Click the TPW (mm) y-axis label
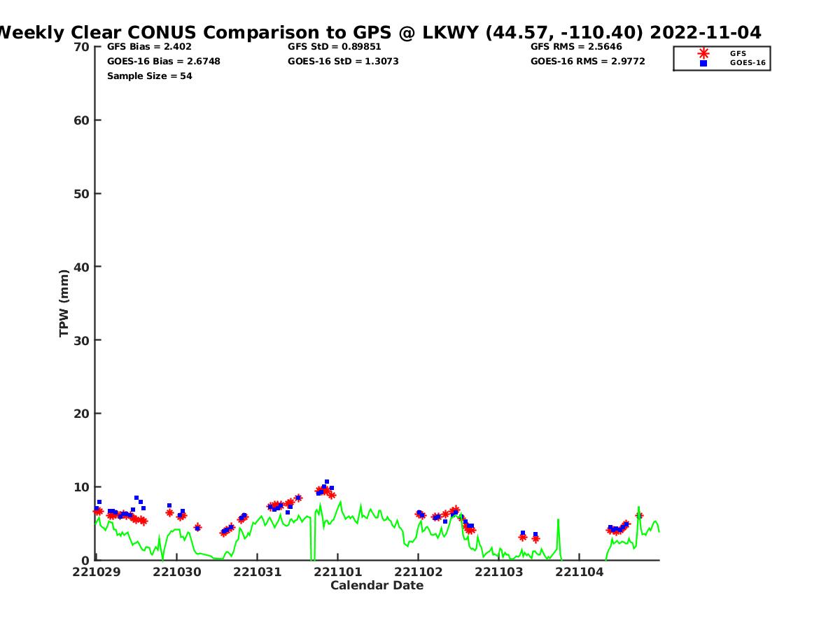840x630 pixels. click(x=64, y=303)
